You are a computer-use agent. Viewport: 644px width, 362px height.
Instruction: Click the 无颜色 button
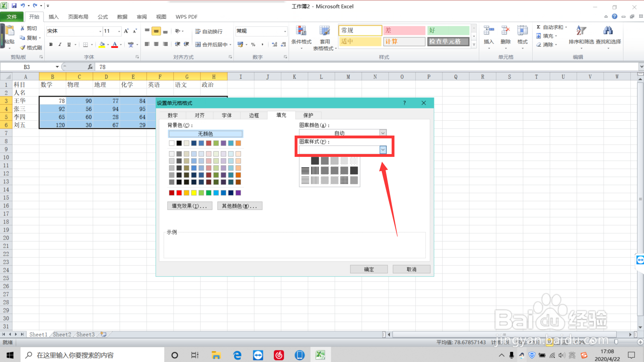pos(205,134)
